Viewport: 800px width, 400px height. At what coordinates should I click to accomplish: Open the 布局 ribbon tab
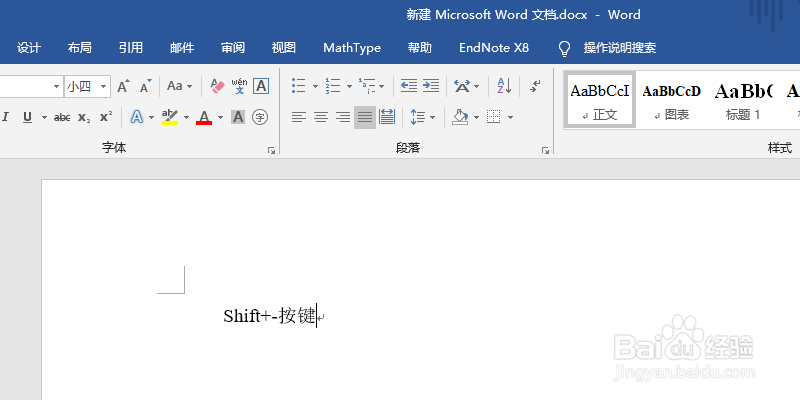80,48
